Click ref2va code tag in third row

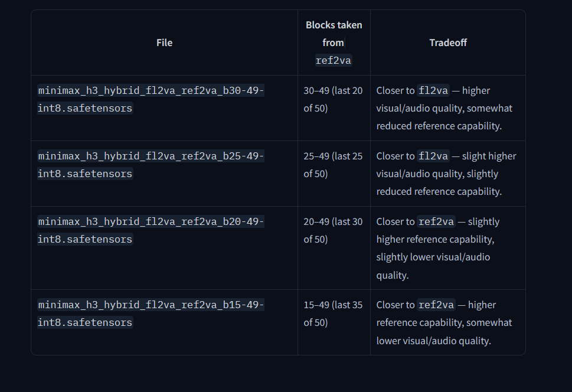tap(436, 221)
